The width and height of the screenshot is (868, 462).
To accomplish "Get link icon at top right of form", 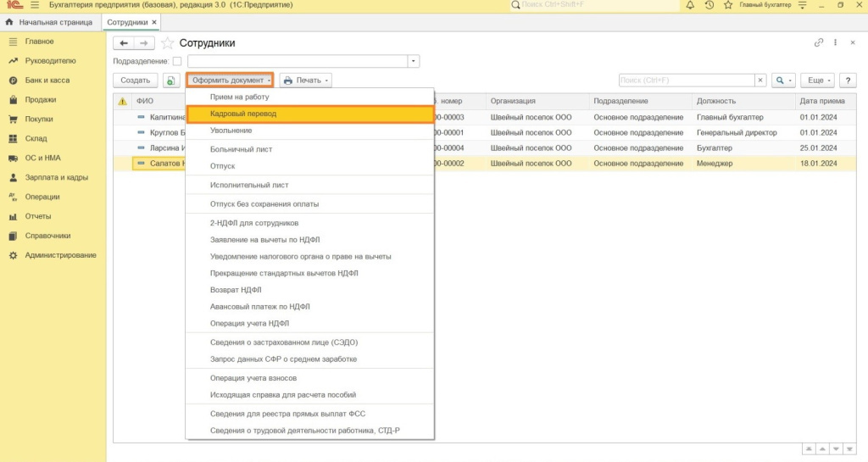I will [x=819, y=42].
